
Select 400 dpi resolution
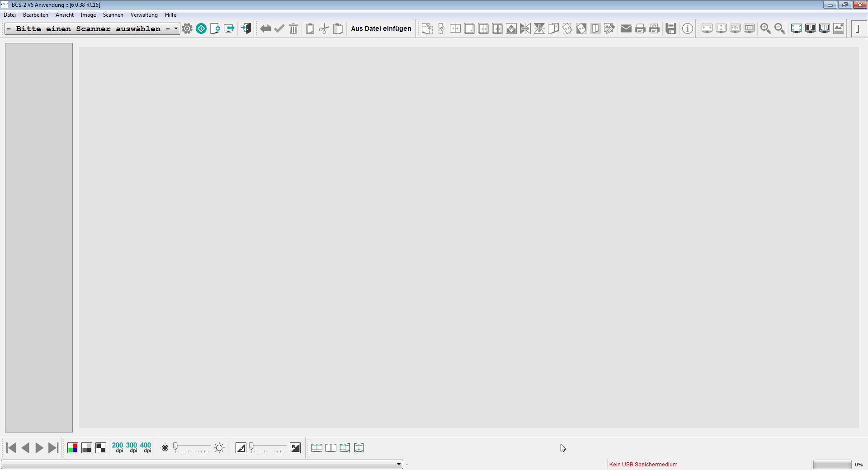[x=146, y=447]
